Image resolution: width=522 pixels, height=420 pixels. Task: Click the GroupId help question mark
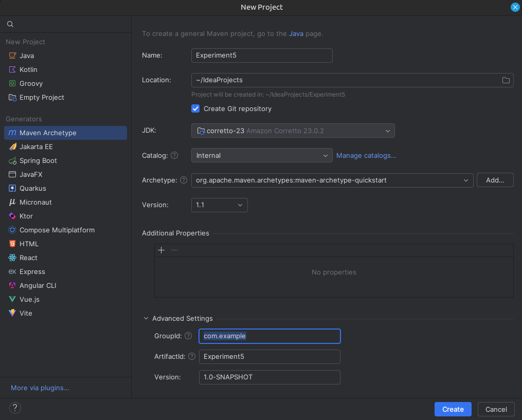pos(188,336)
